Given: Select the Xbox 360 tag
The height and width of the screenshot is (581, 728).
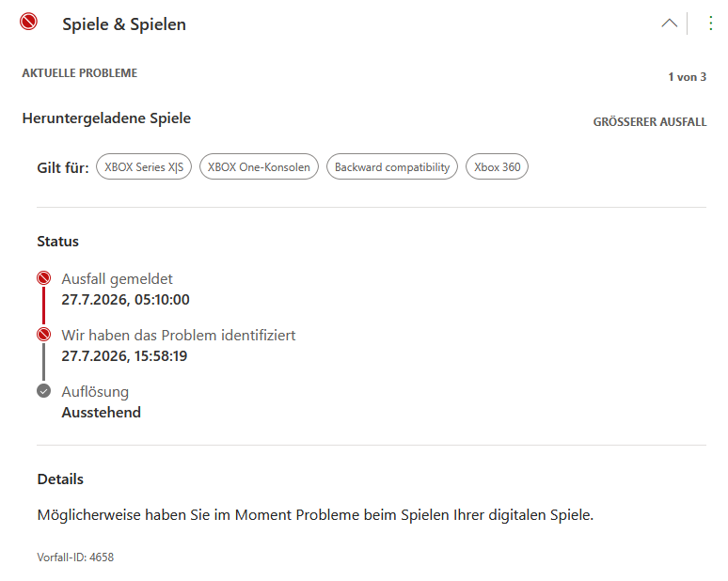Looking at the screenshot, I should click(x=498, y=166).
